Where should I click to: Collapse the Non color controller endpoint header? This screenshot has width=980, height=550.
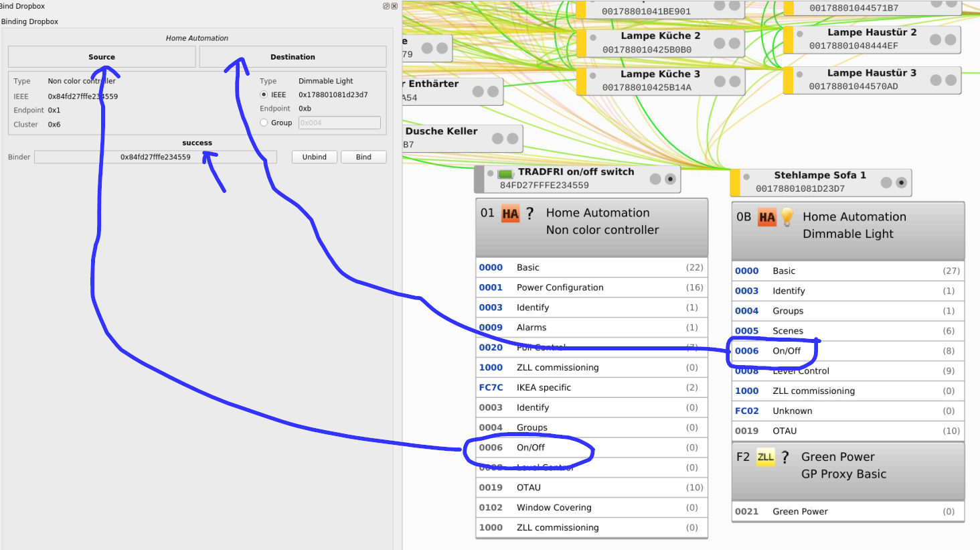pyautogui.click(x=602, y=228)
